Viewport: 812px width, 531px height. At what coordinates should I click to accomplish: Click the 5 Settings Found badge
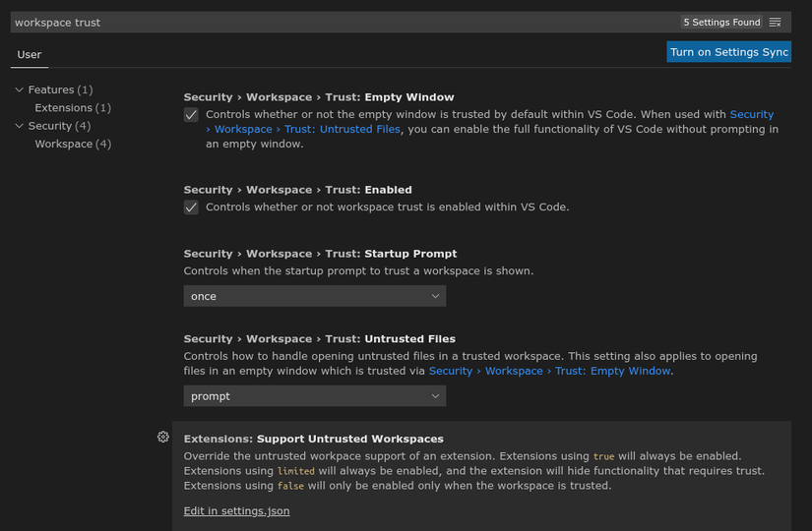click(721, 22)
